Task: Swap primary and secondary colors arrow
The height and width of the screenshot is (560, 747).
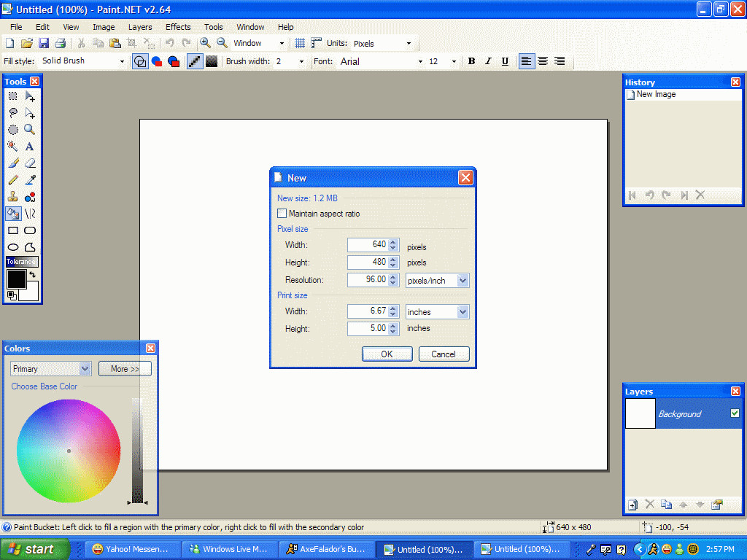Action: point(33,275)
